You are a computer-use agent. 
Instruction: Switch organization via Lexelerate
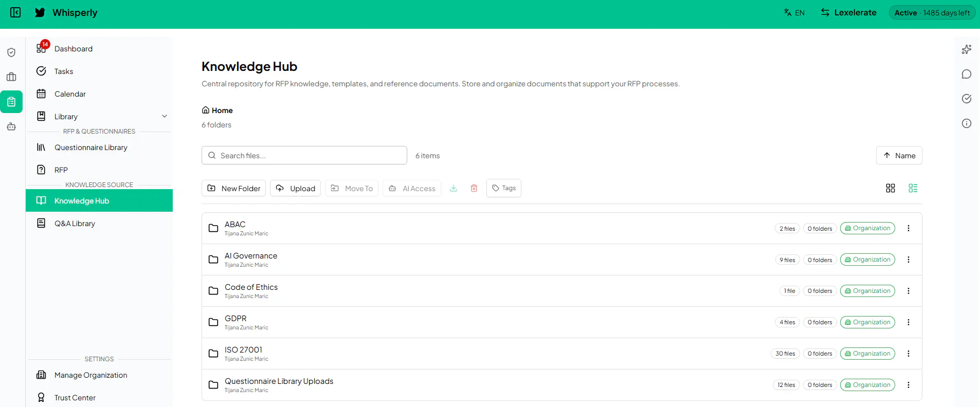[x=848, y=12]
